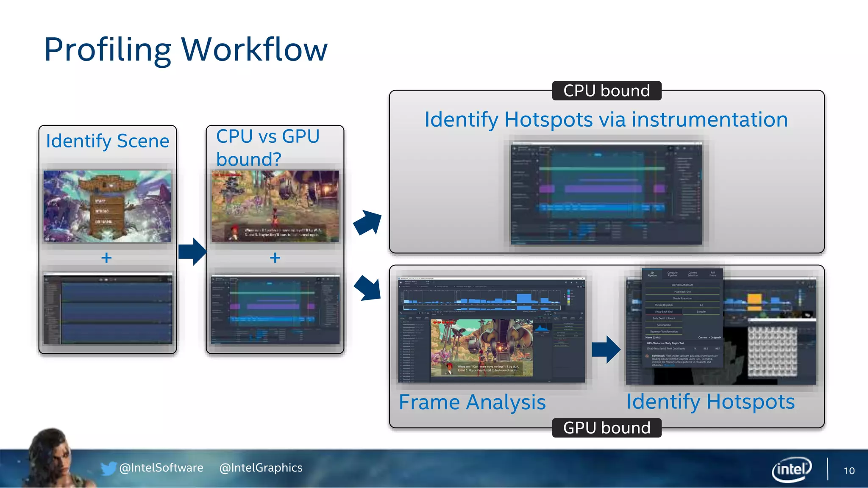The image size is (868, 488).
Task: Click the red bottleneck warning icon
Action: [x=647, y=356]
